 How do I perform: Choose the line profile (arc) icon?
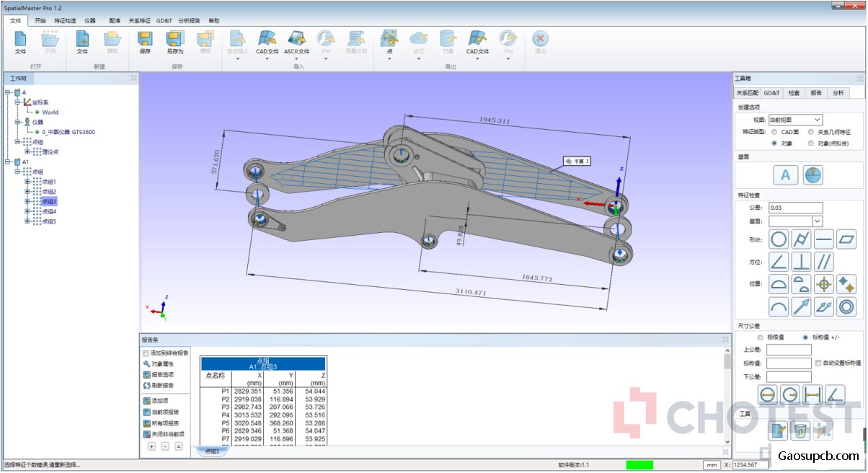pos(779,307)
